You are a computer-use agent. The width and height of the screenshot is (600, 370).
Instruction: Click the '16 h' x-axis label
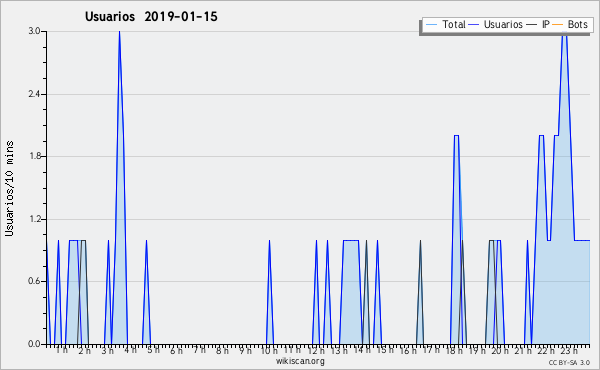[408, 350]
